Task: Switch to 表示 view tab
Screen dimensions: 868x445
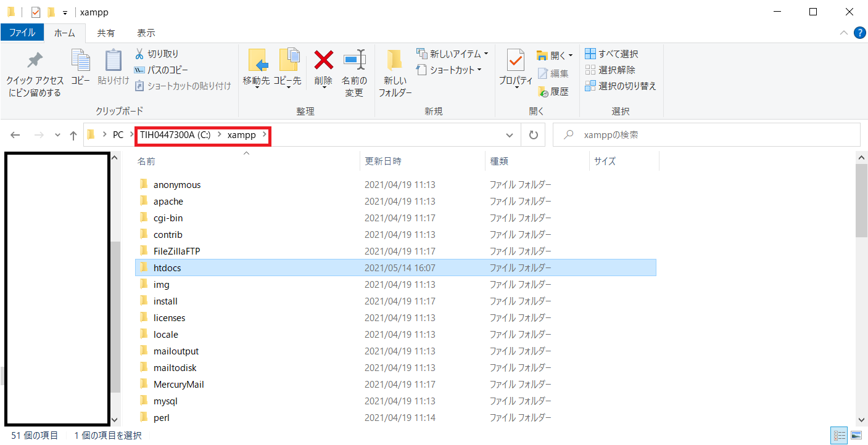Action: pyautogui.click(x=146, y=33)
